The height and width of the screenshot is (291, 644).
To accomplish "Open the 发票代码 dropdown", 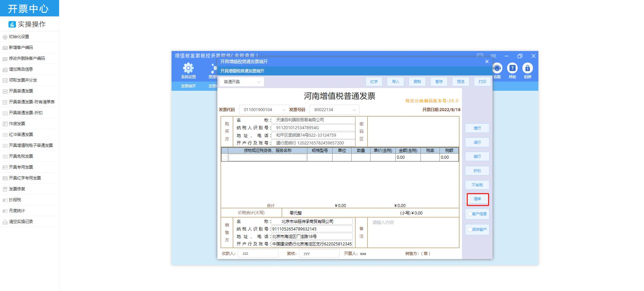I will click(x=264, y=110).
